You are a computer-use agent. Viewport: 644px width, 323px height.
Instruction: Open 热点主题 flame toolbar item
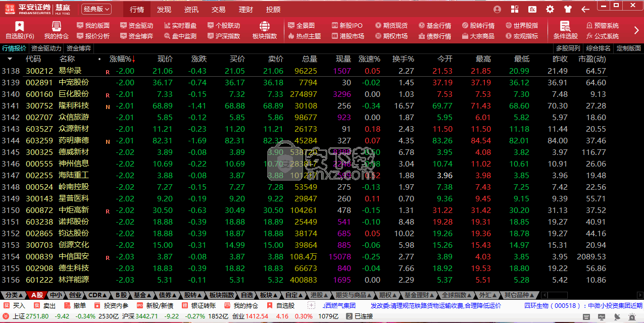pos(304,36)
